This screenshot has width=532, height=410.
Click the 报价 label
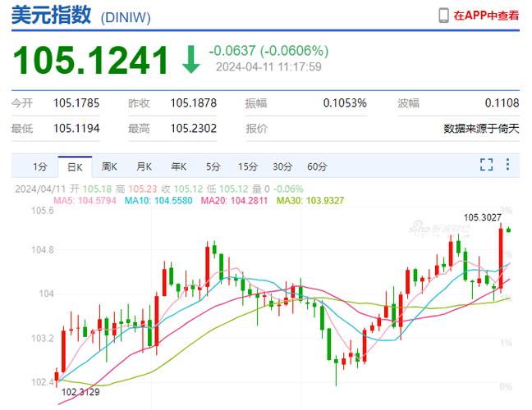pyautogui.click(x=256, y=129)
